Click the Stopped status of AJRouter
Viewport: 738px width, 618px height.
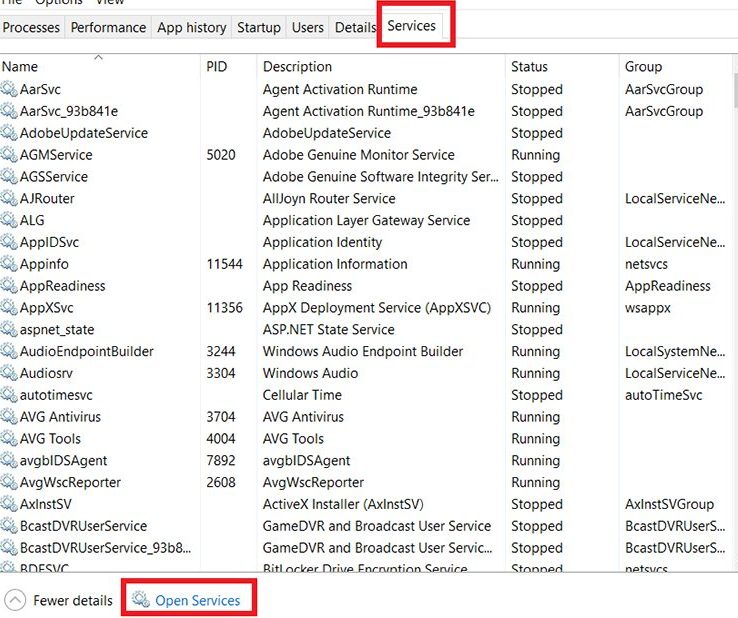(537, 199)
